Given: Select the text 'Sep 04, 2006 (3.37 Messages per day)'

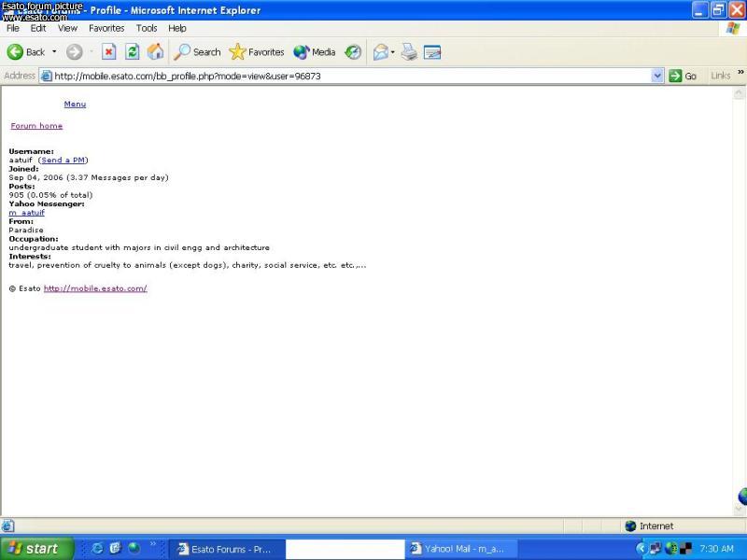Looking at the screenshot, I should [89, 177].
